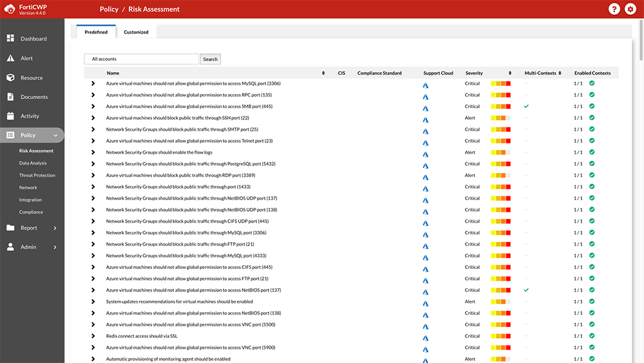Toggle enabled status for SSH port (22) row
This screenshot has height=363, width=644.
click(592, 117)
